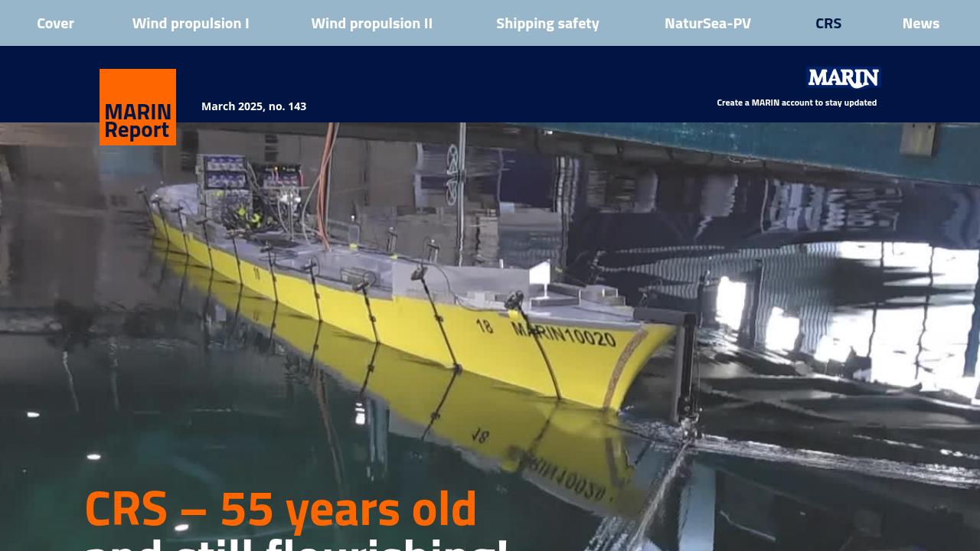The width and height of the screenshot is (980, 551).
Task: Click the yellow MARIN10020 model ship video
Action: 383,306
